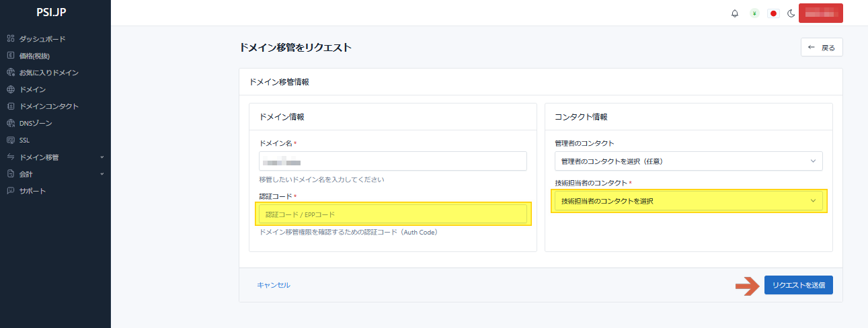
Task: Click the ドメイン名 input field
Action: tap(393, 161)
